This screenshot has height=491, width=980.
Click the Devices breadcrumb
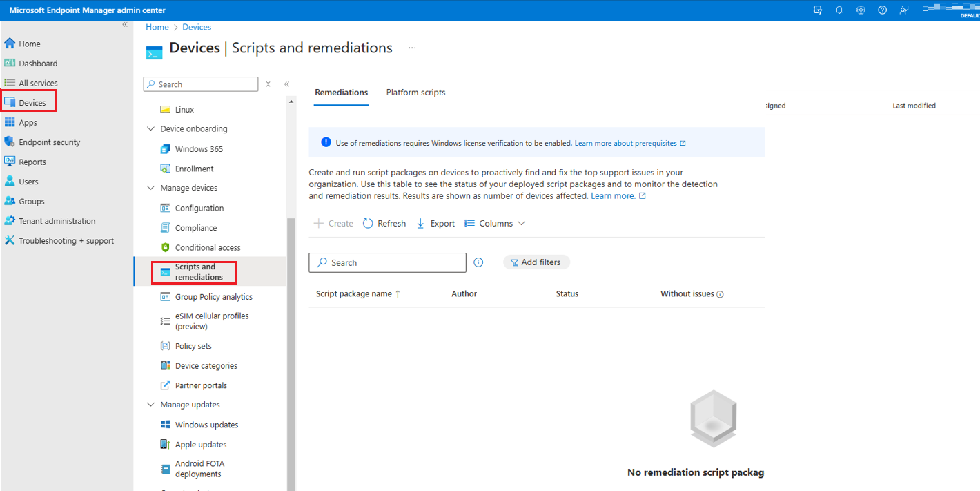[197, 27]
